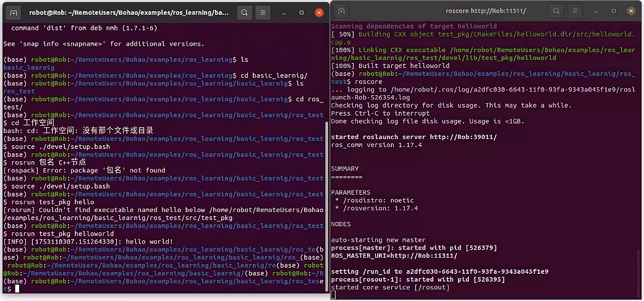
Task: Click 'process[rosout-1]: started with pid' line
Action: pyautogui.click(x=418, y=279)
